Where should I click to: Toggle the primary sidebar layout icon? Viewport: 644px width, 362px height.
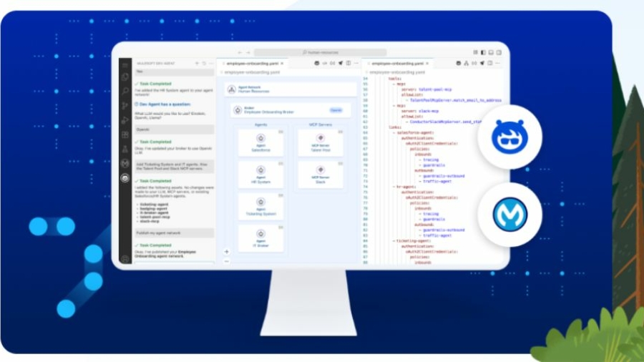484,52
